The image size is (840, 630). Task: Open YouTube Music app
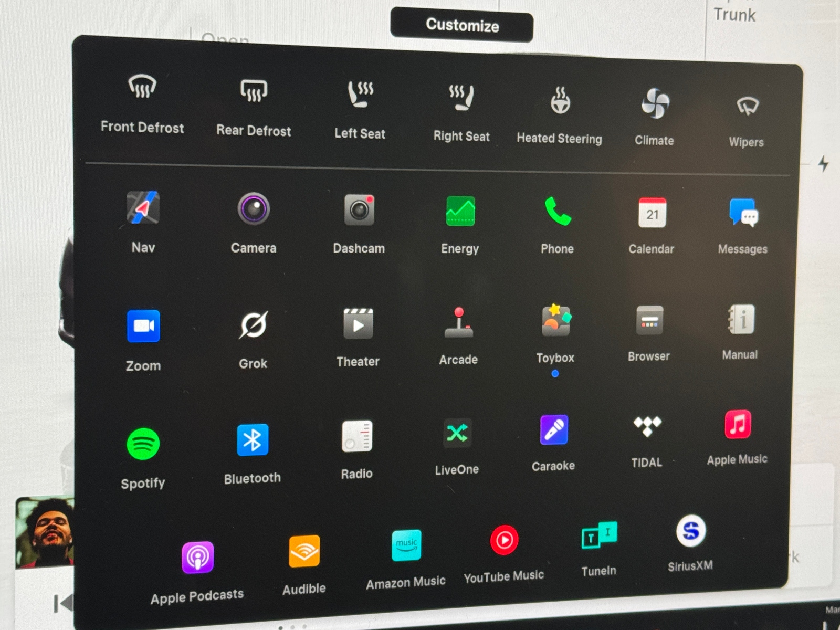(504, 540)
